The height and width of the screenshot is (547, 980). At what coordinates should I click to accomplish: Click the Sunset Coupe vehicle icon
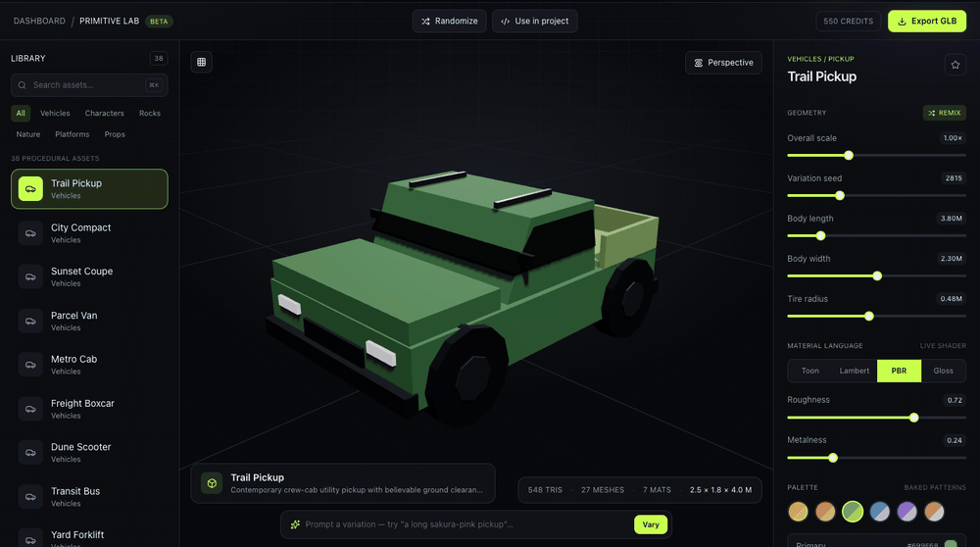click(x=30, y=277)
